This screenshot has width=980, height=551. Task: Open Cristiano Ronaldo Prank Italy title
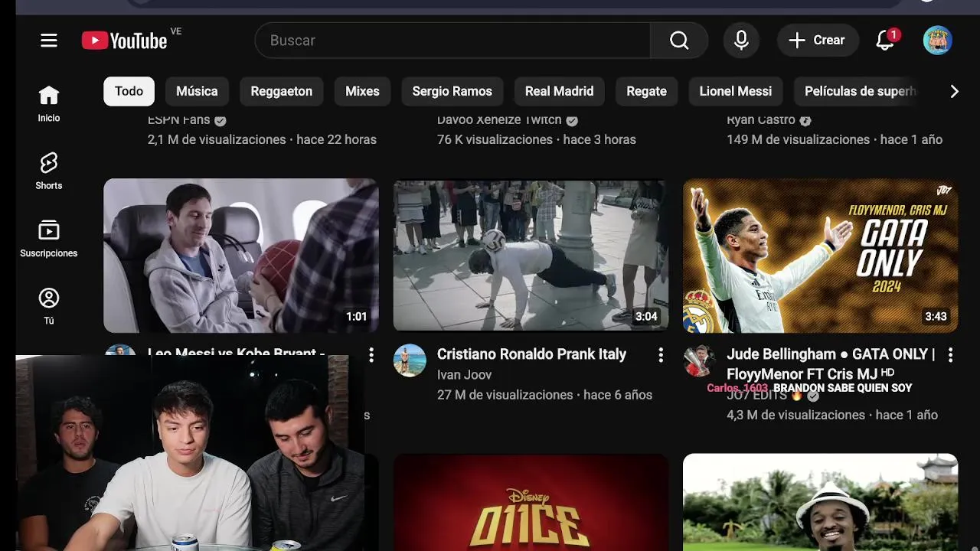click(x=531, y=354)
